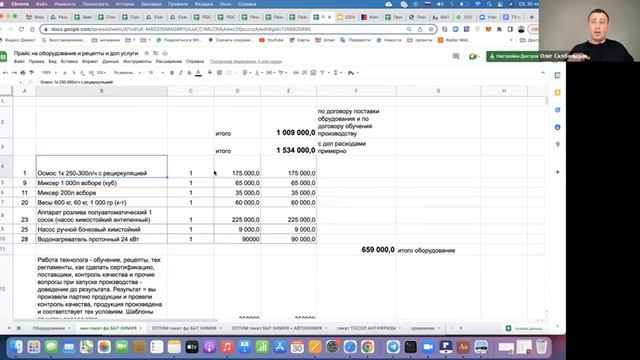Open Zoom from the Dock

[x=428, y=347]
